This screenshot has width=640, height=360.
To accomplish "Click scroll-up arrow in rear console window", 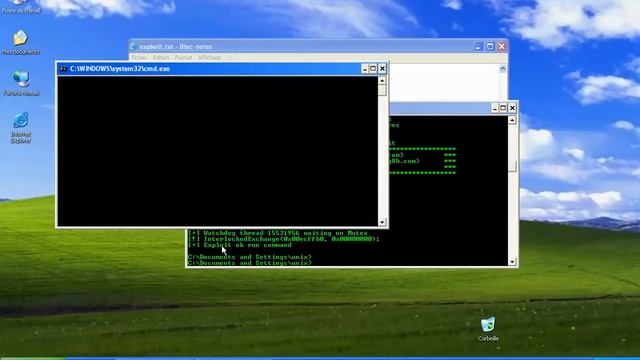I will click(512, 120).
